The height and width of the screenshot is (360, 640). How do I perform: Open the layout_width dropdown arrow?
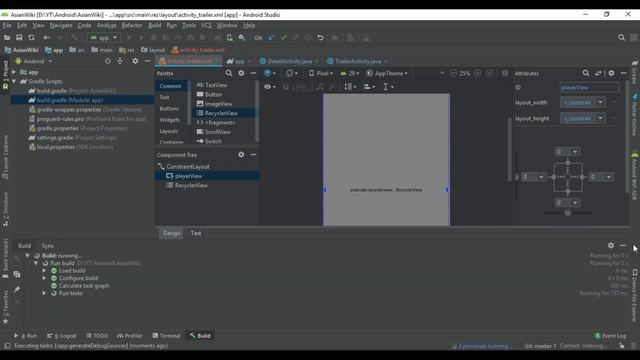(x=600, y=102)
